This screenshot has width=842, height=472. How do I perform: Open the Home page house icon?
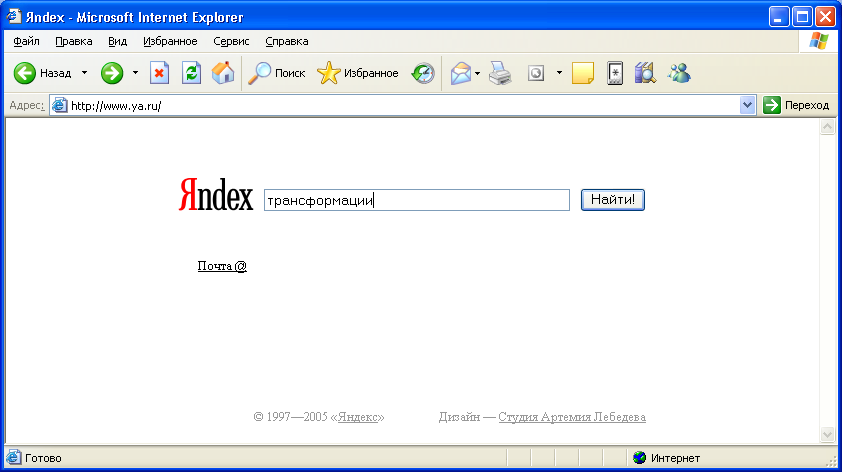pyautogui.click(x=223, y=73)
